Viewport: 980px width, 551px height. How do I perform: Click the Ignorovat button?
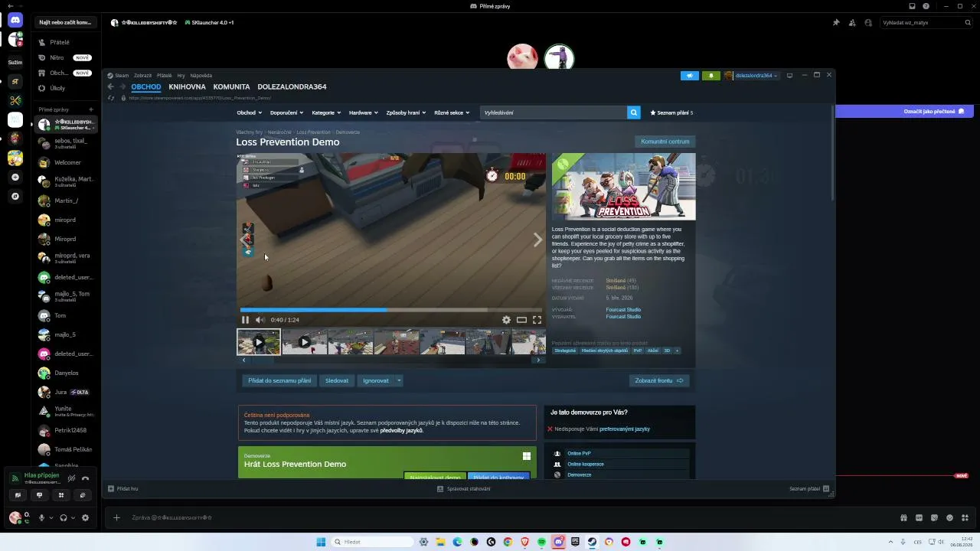[376, 380]
